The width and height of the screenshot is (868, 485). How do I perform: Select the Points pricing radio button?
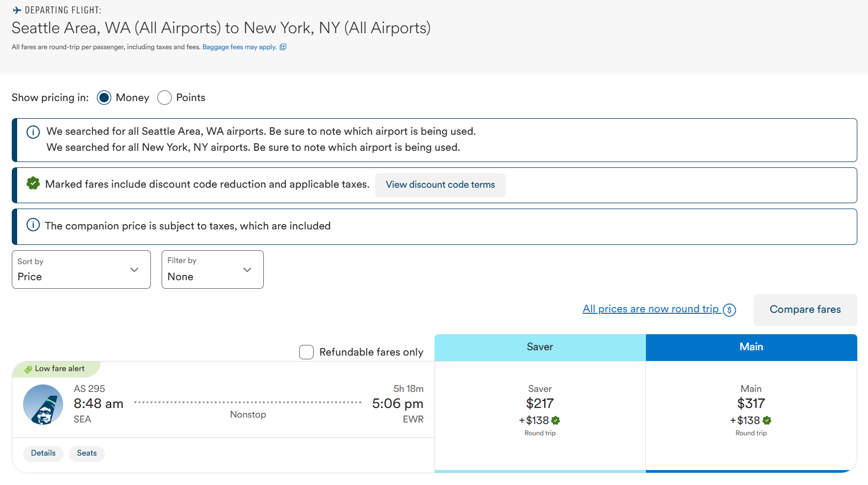click(x=164, y=98)
